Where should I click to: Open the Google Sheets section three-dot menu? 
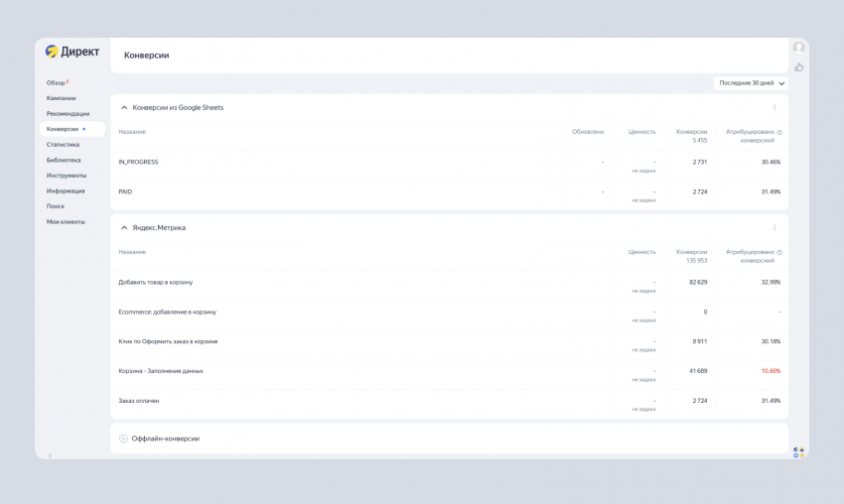click(774, 107)
